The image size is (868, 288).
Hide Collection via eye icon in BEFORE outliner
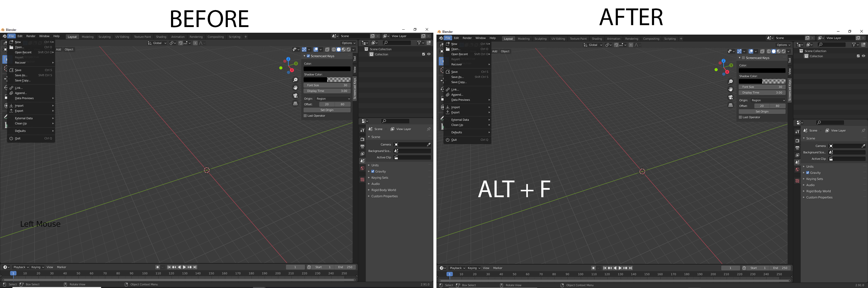click(x=429, y=54)
